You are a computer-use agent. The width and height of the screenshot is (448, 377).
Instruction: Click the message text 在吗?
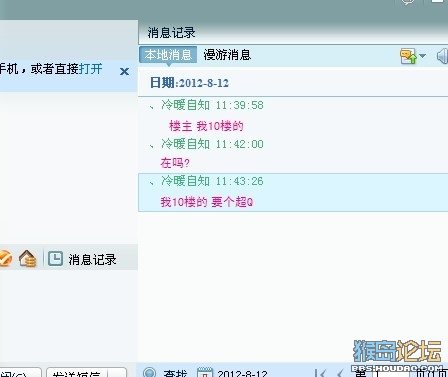coord(175,163)
